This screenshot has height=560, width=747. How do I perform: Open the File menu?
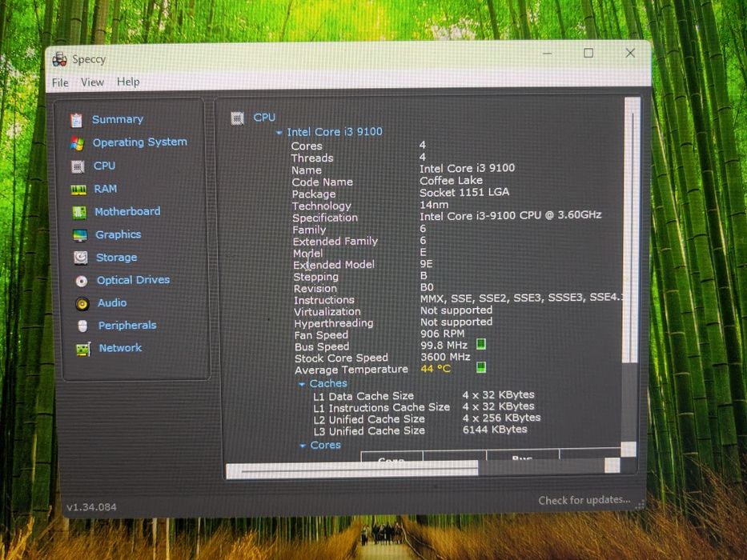click(x=60, y=83)
